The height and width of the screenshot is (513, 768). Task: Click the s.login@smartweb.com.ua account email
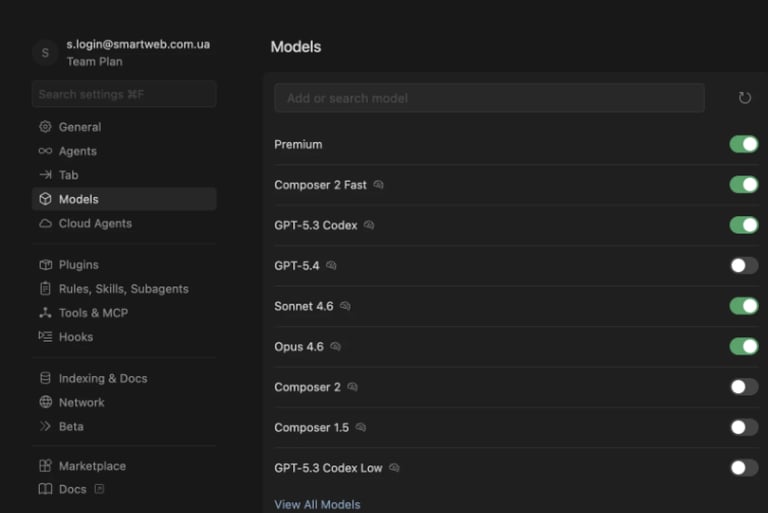(x=138, y=44)
